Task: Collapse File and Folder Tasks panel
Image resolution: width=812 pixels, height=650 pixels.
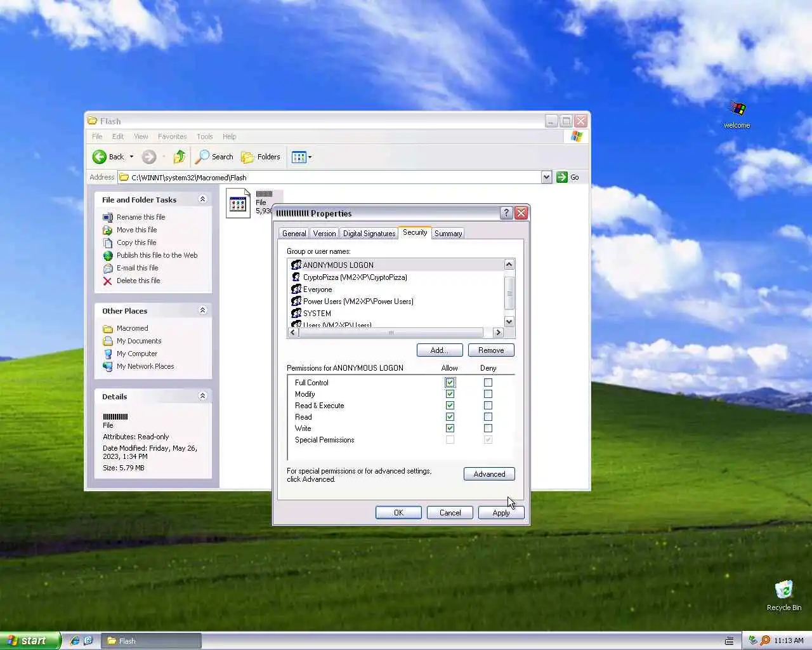Action: click(x=202, y=199)
